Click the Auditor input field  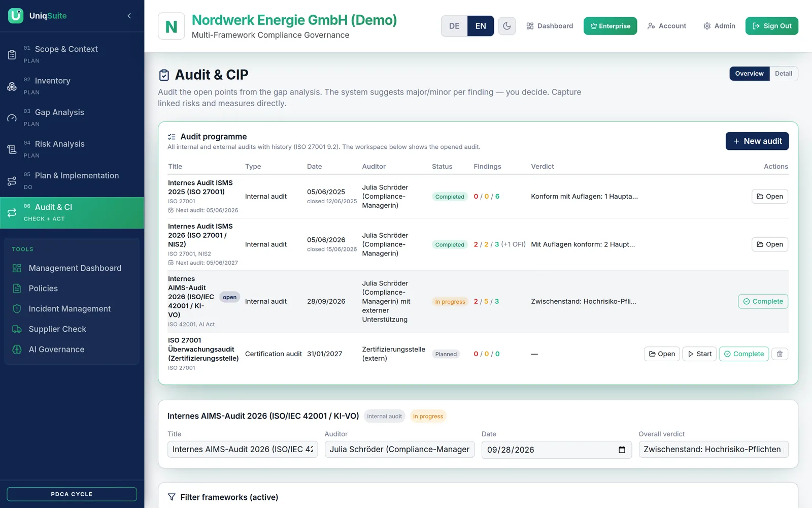click(x=399, y=449)
